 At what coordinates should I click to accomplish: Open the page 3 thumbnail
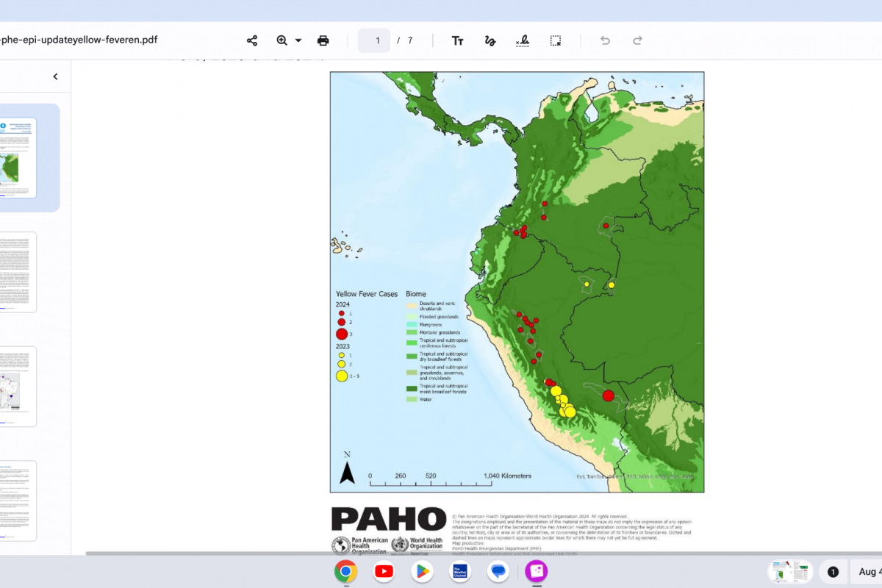click(18, 387)
